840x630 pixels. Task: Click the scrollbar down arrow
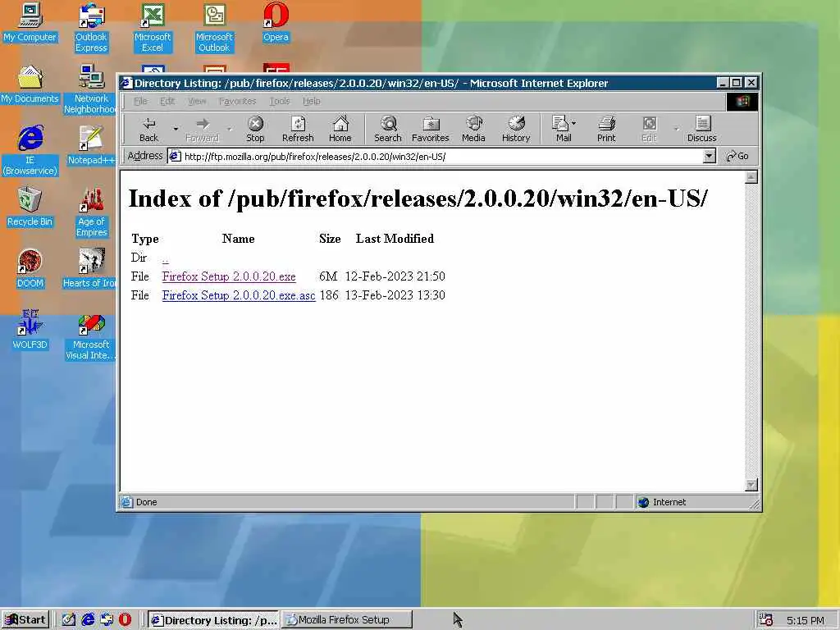point(751,484)
